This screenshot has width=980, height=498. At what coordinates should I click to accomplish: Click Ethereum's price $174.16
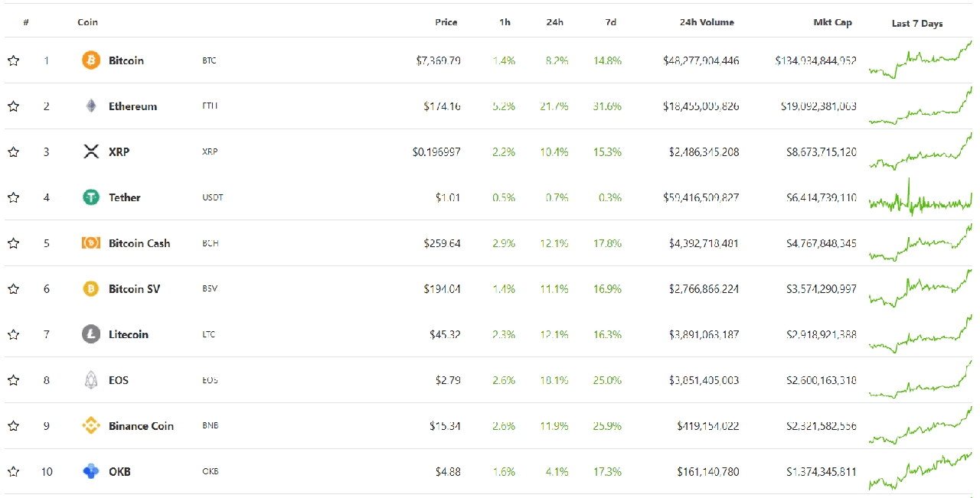tap(442, 106)
